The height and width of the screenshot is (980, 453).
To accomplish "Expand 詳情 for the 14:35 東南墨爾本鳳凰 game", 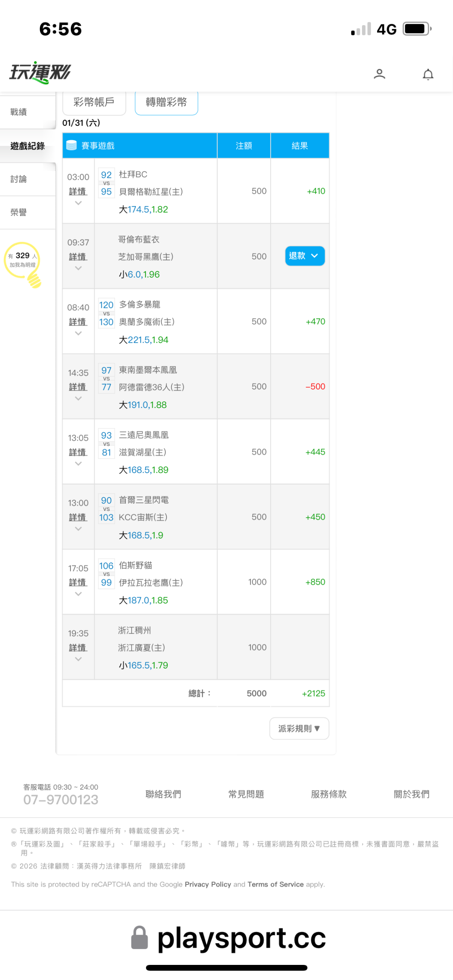I will point(78,387).
